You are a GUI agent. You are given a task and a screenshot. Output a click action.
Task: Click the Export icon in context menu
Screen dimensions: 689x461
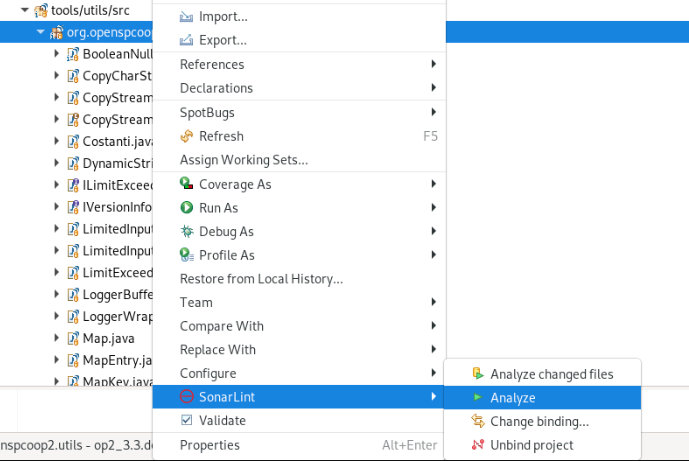186,40
